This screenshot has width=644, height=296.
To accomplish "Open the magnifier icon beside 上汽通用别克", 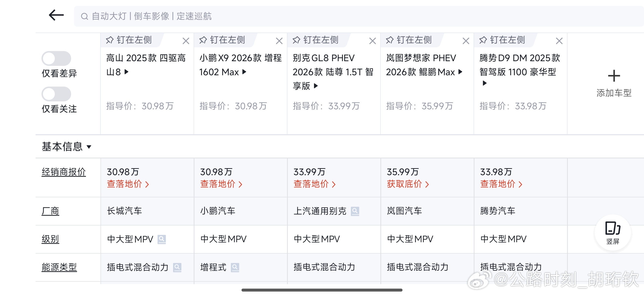I will 355,211.
